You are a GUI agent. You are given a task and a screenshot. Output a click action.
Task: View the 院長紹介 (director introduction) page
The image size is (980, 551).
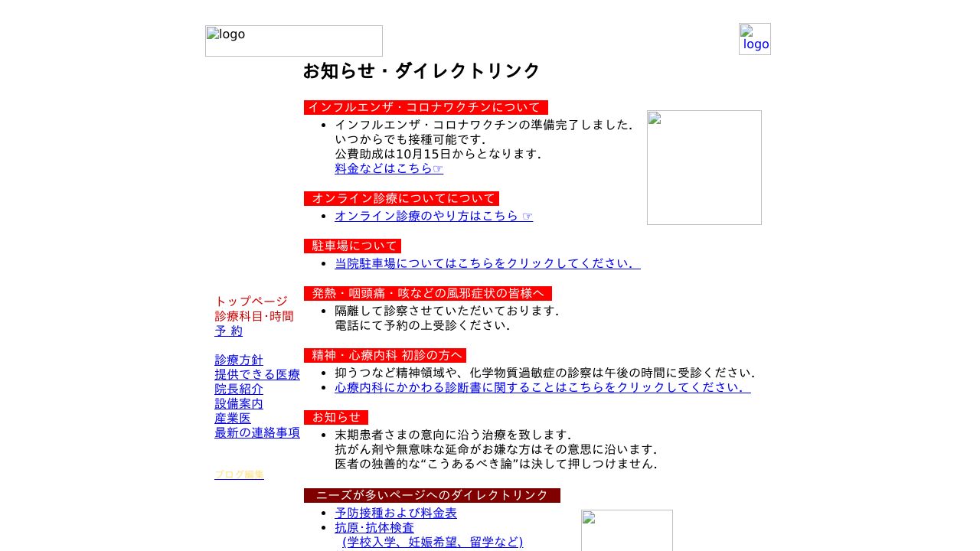[x=239, y=389]
